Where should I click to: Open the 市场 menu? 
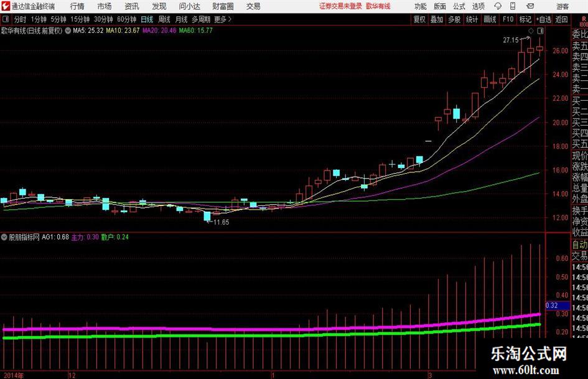[105, 6]
